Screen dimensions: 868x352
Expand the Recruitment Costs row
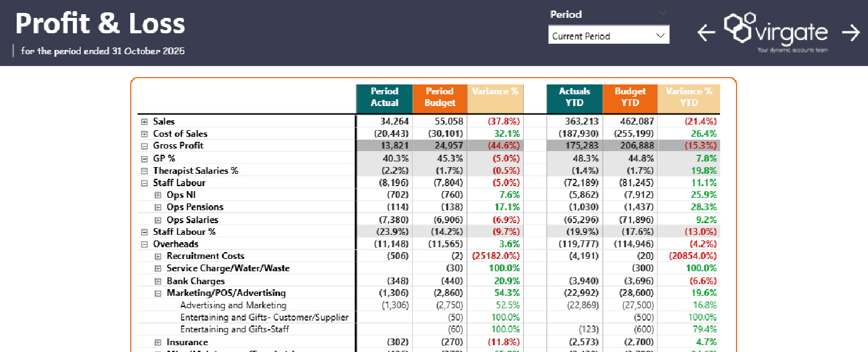158,256
